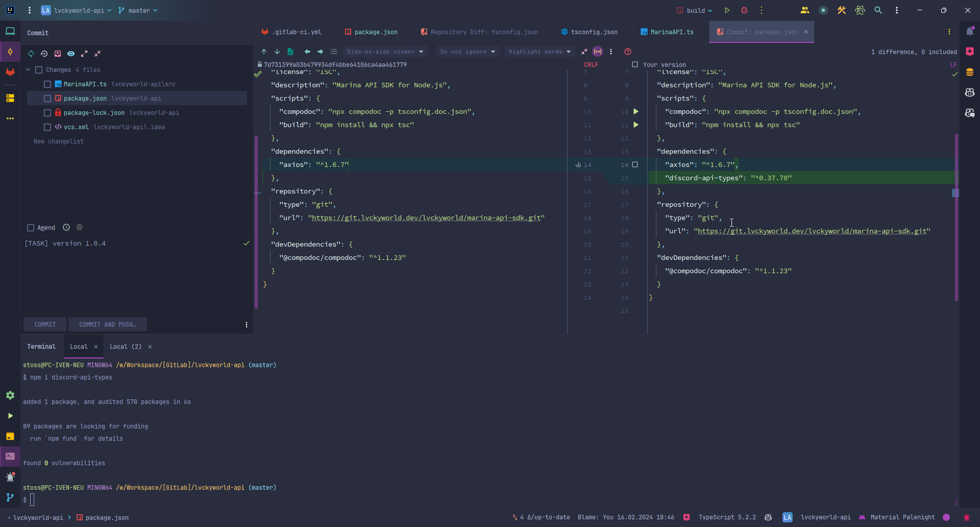
Task: Open the marina-api-sdk.git URL in Your version
Action: [x=812, y=231]
